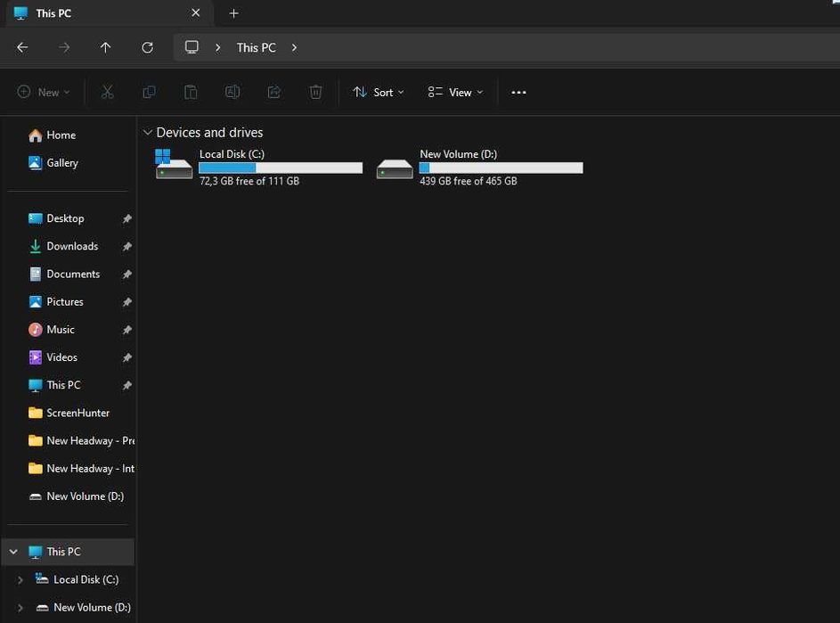Refresh the current folder view

147,47
